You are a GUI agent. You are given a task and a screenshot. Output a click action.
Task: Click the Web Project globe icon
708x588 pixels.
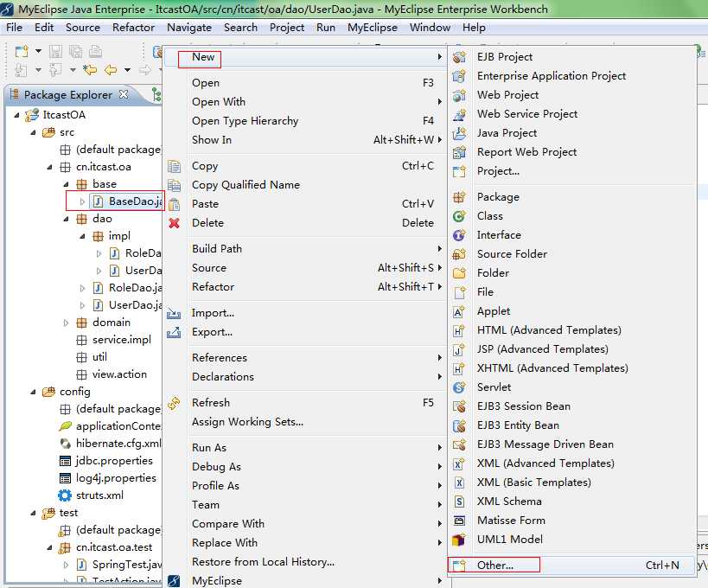459,95
